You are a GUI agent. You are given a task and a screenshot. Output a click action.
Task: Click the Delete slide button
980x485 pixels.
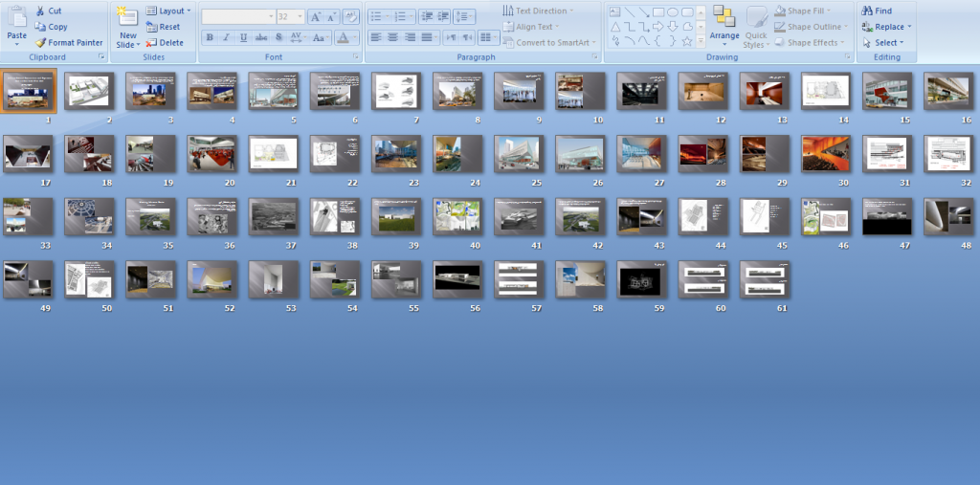coord(165,42)
